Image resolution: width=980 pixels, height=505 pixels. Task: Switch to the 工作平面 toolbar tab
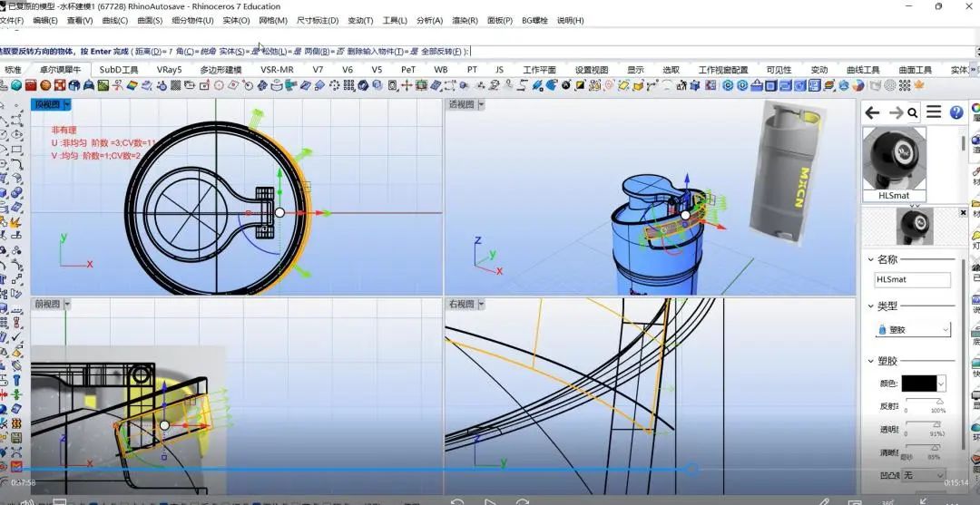(x=539, y=70)
